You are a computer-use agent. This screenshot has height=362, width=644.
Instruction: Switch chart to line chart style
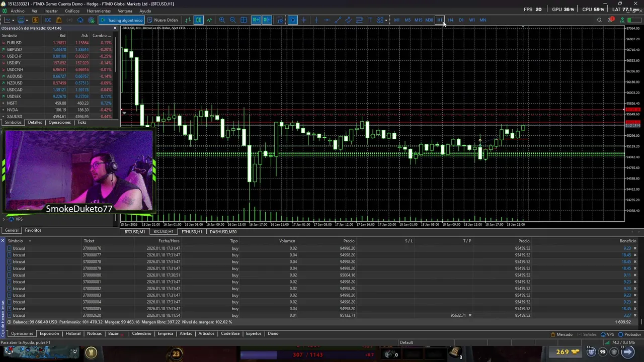point(209,20)
